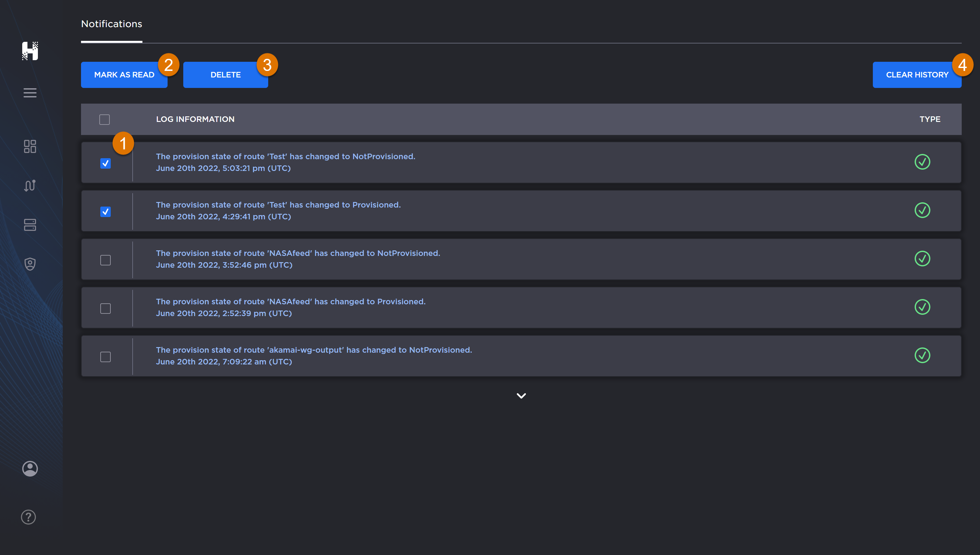Open the servers panel icon in sidebar
The image size is (980, 555).
[x=30, y=225]
